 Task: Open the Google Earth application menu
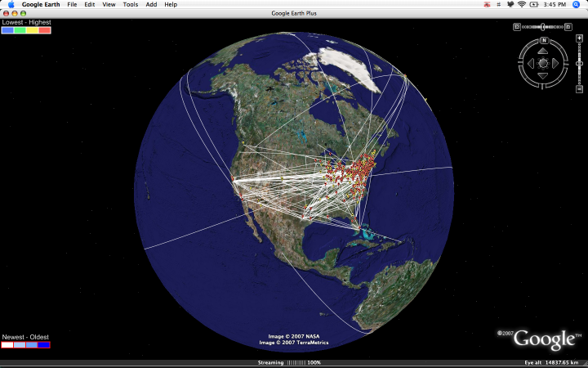point(41,5)
